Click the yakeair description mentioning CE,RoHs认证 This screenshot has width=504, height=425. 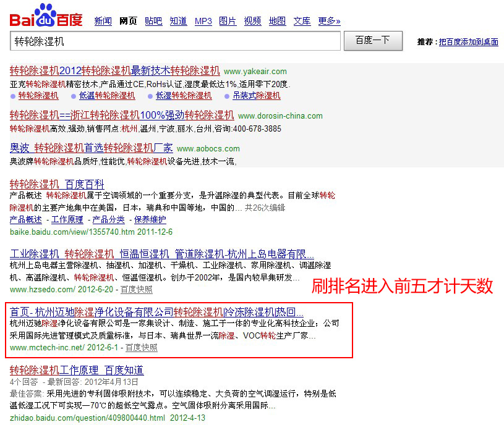pos(150,84)
